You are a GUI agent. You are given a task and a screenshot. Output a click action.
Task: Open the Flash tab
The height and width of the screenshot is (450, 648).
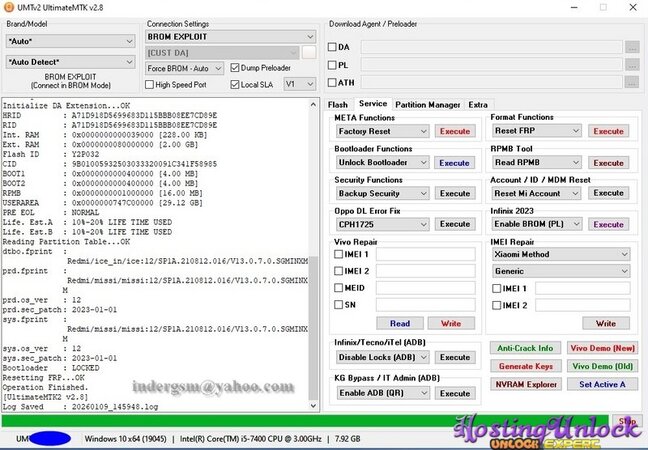tap(338, 104)
